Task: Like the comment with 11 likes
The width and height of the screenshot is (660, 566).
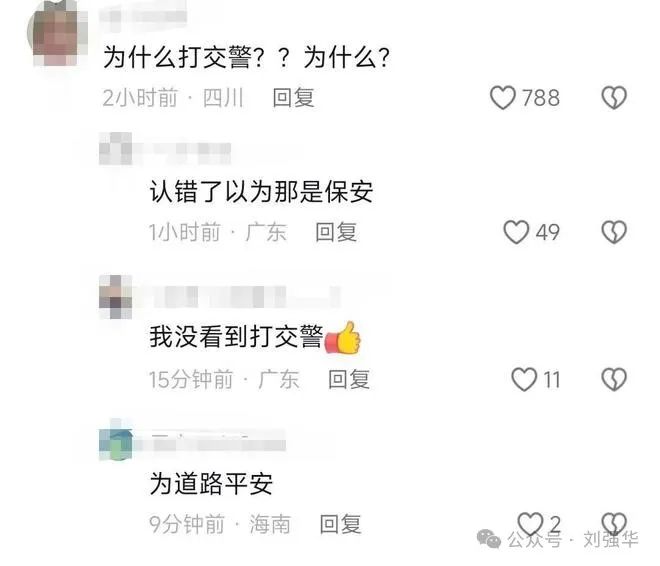Action: click(524, 379)
